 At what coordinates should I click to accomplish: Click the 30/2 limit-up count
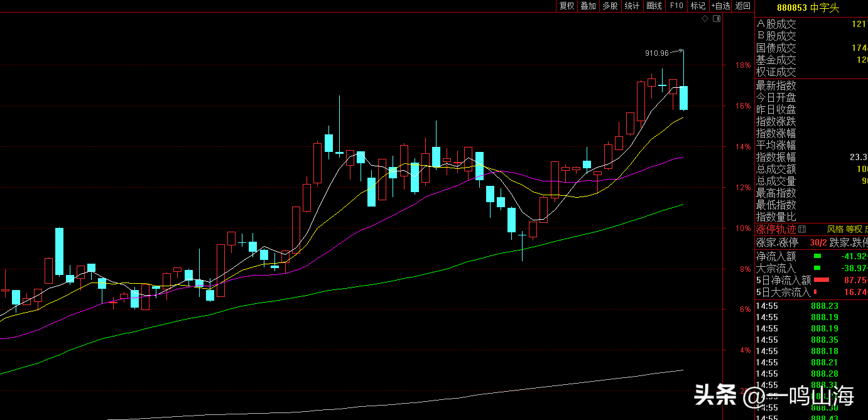[x=818, y=242]
